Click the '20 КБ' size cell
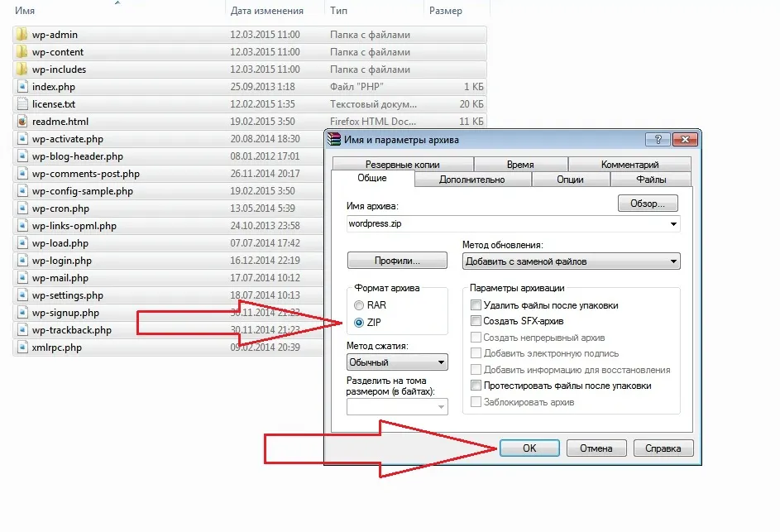780x532 pixels. tap(471, 104)
